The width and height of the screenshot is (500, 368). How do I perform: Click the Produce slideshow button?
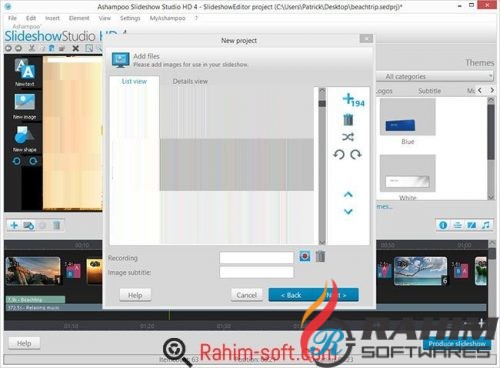tap(457, 344)
